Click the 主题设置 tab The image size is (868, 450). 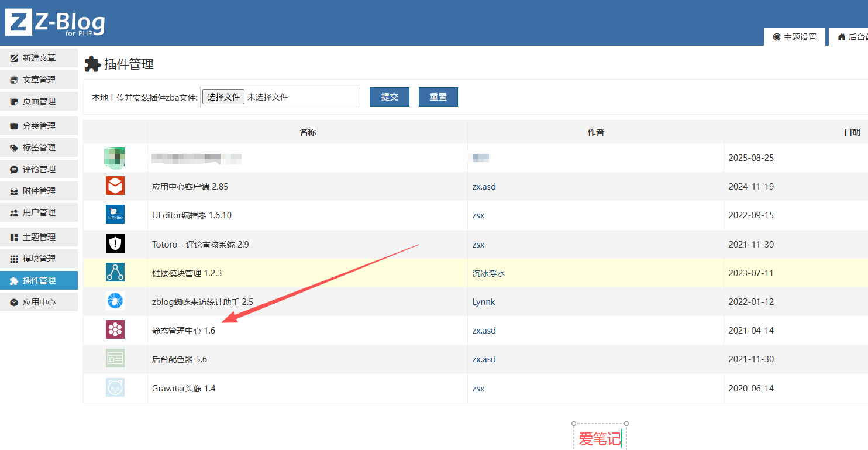click(x=794, y=37)
